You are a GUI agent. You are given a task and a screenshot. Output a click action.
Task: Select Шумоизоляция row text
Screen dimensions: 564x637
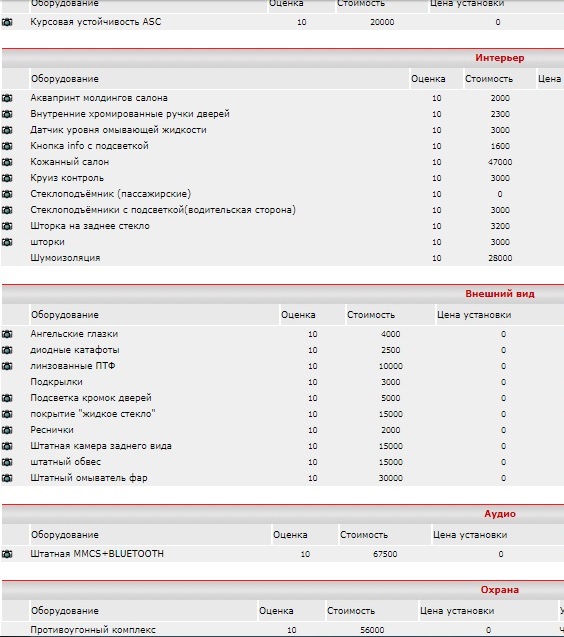click(x=65, y=258)
